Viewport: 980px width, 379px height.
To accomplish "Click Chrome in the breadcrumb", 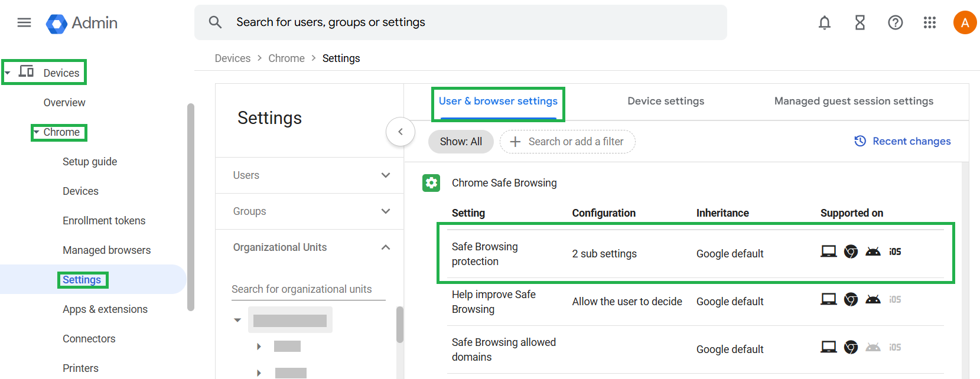I will [286, 58].
